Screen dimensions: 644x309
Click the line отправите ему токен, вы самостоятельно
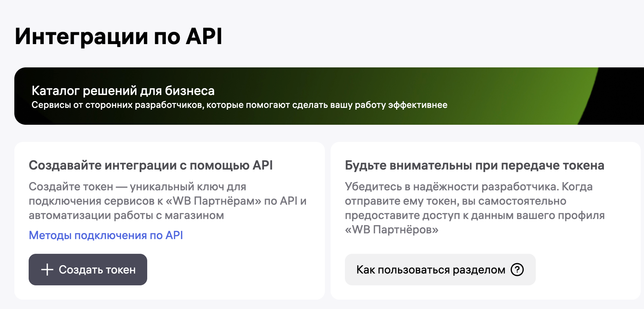pyautogui.click(x=455, y=201)
